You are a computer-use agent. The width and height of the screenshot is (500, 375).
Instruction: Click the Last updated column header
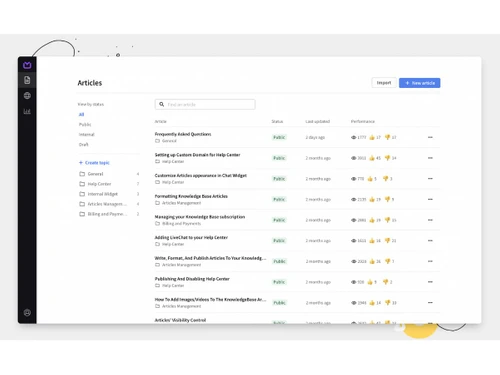click(x=318, y=121)
